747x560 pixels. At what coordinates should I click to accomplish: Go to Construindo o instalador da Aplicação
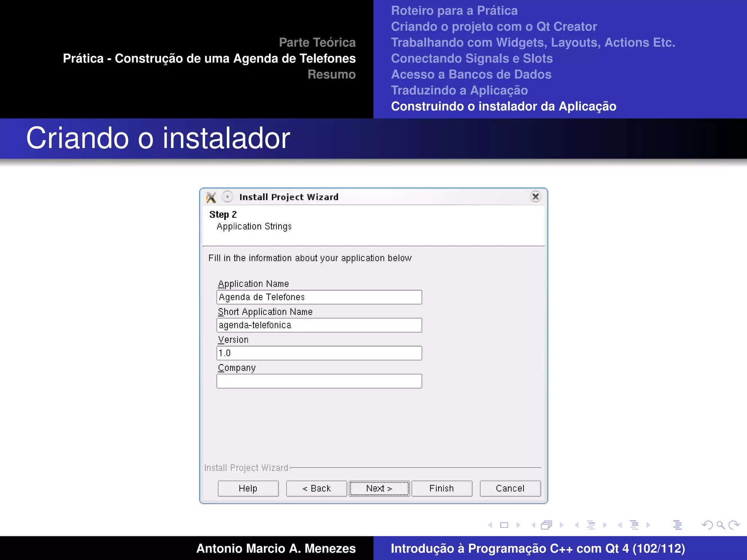[504, 106]
